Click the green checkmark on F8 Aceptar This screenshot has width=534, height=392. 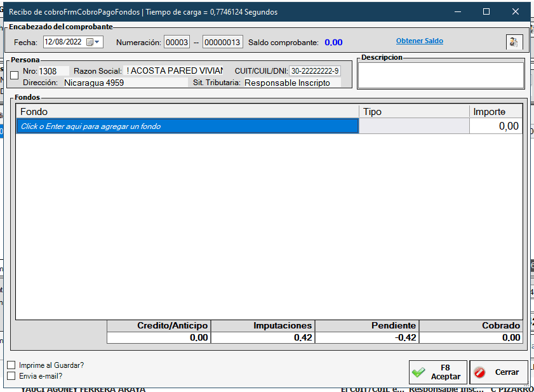point(418,372)
